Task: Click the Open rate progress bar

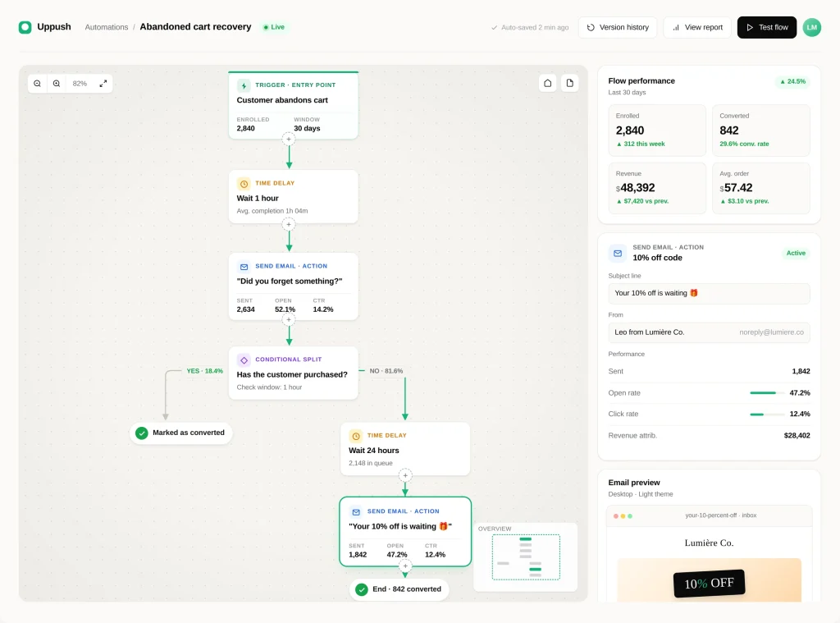Action: [767, 393]
